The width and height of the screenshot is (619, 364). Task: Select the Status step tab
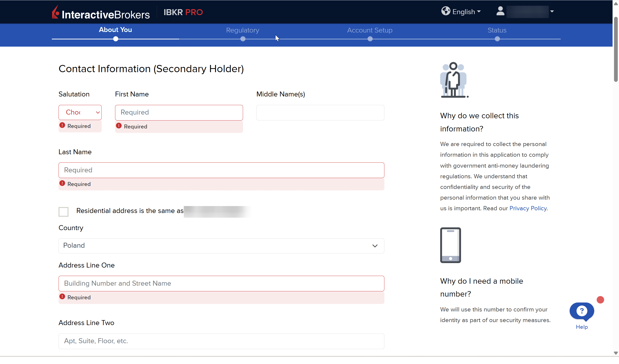(497, 30)
